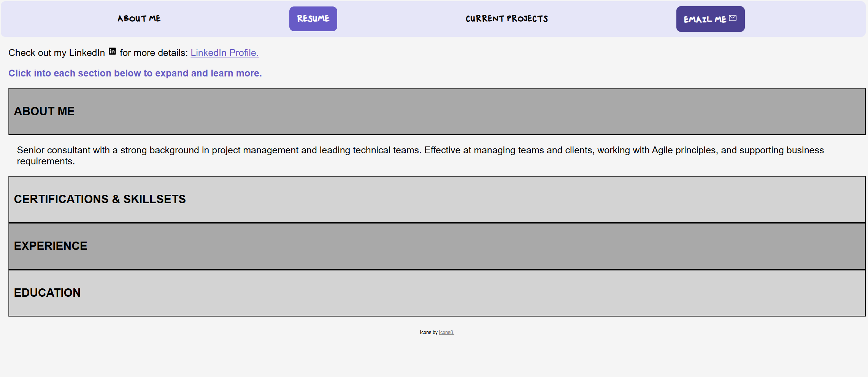Open the Icons8 attribution link

446,332
